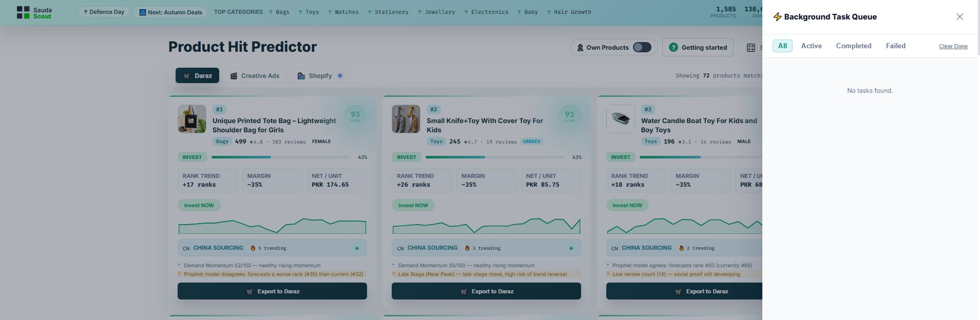Select the Watches top category

pyautogui.click(x=343, y=12)
